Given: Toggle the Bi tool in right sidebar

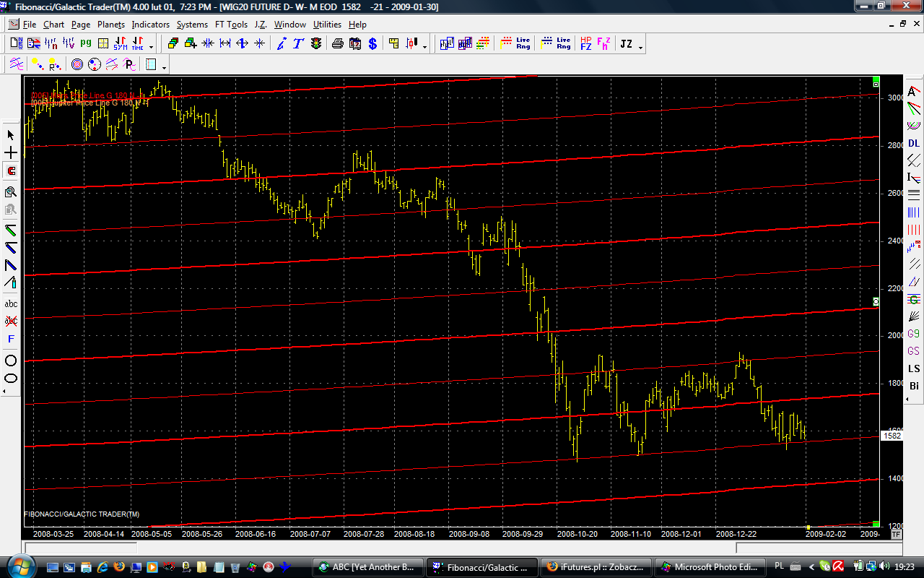Looking at the screenshot, I should point(914,387).
